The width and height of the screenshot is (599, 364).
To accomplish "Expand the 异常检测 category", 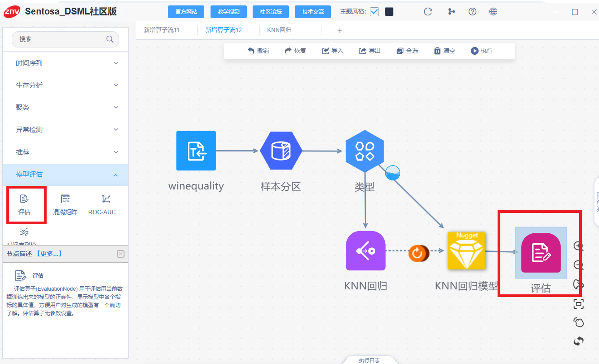I will (66, 130).
